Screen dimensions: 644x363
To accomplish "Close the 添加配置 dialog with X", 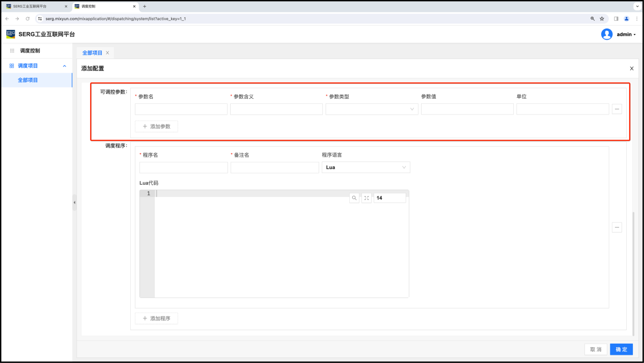I will click(x=632, y=68).
